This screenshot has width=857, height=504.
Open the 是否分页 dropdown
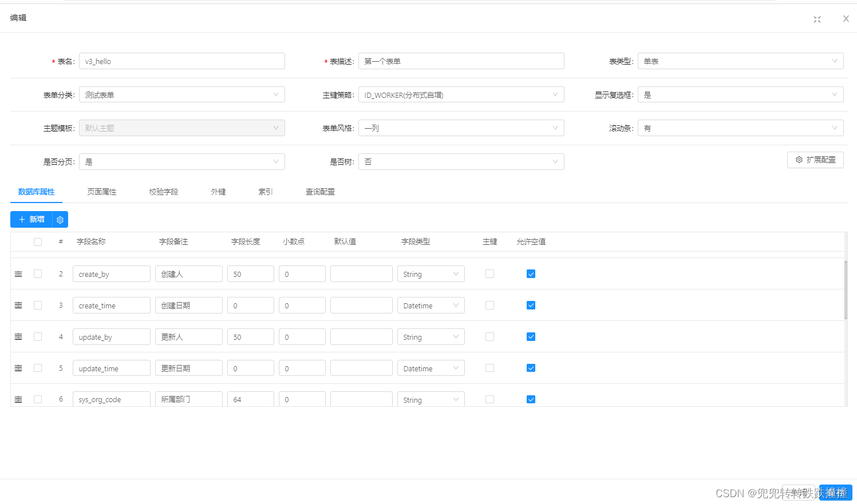click(182, 162)
